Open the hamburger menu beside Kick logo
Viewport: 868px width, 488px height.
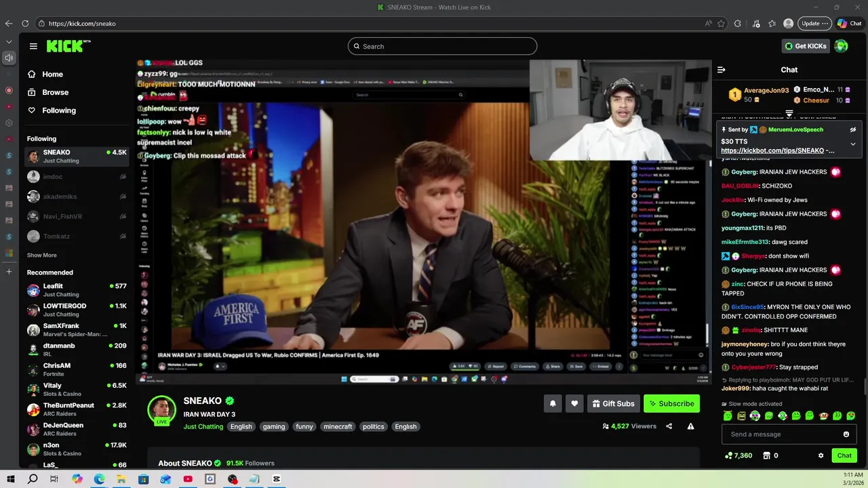pos(33,46)
